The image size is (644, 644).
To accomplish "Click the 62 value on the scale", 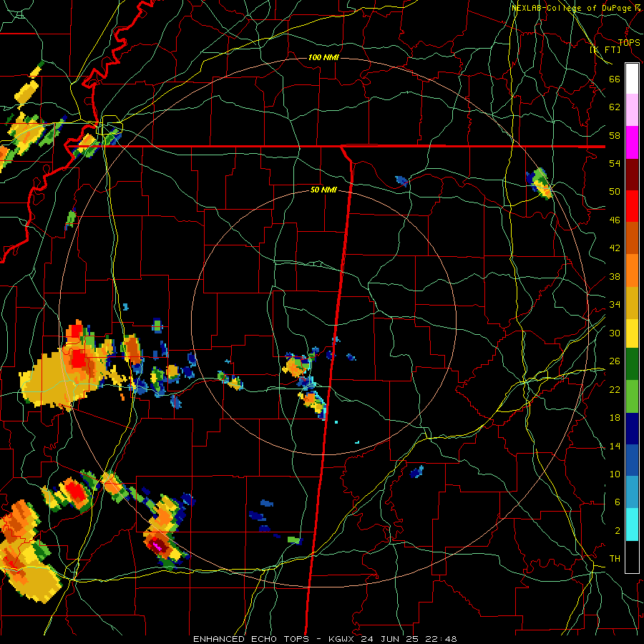I will point(615,107).
